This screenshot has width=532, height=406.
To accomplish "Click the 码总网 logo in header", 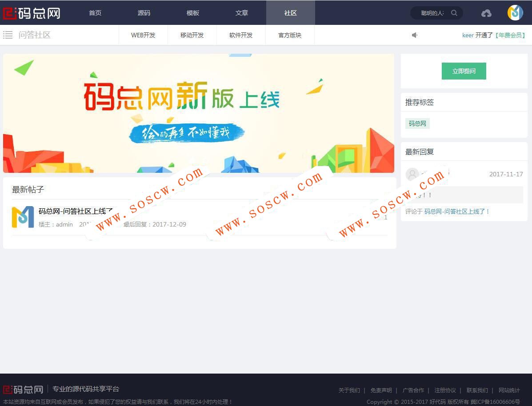I will click(x=32, y=13).
